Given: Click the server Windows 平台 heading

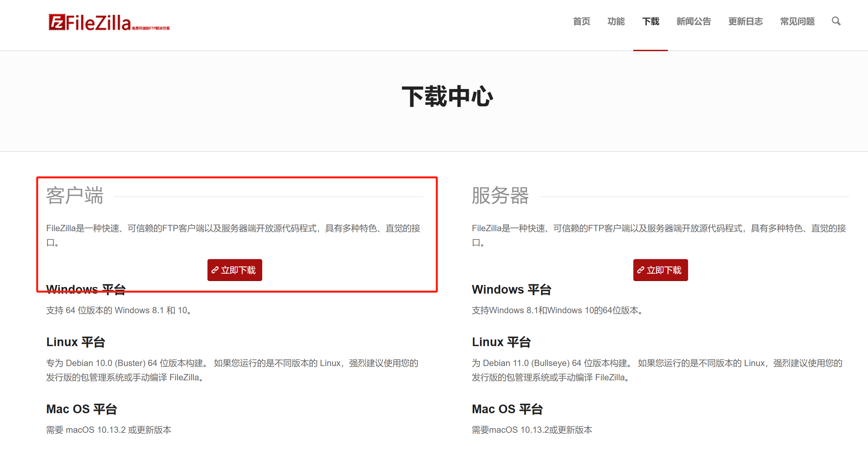Looking at the screenshot, I should (511, 289).
